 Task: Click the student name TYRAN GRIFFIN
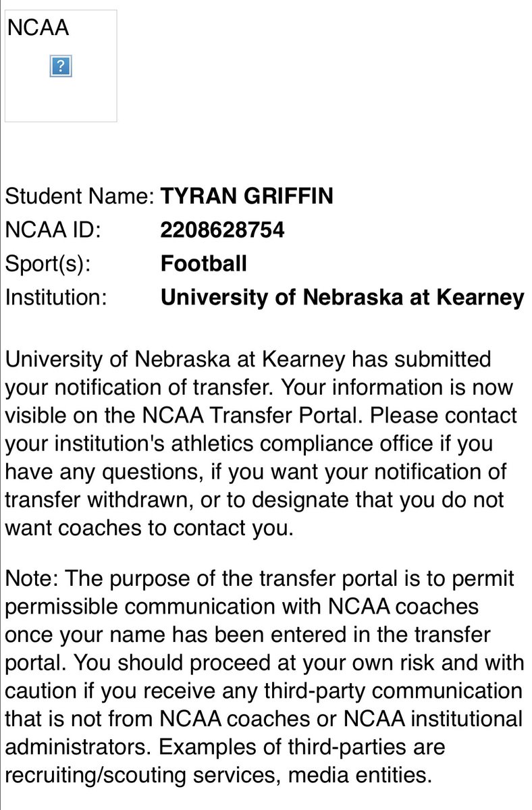pos(246,196)
